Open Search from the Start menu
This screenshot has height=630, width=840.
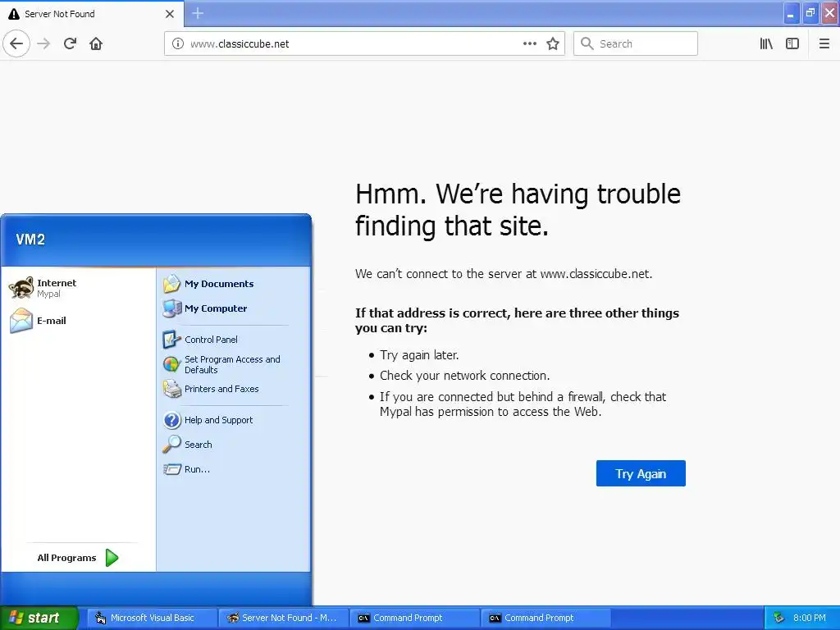tap(234, 445)
